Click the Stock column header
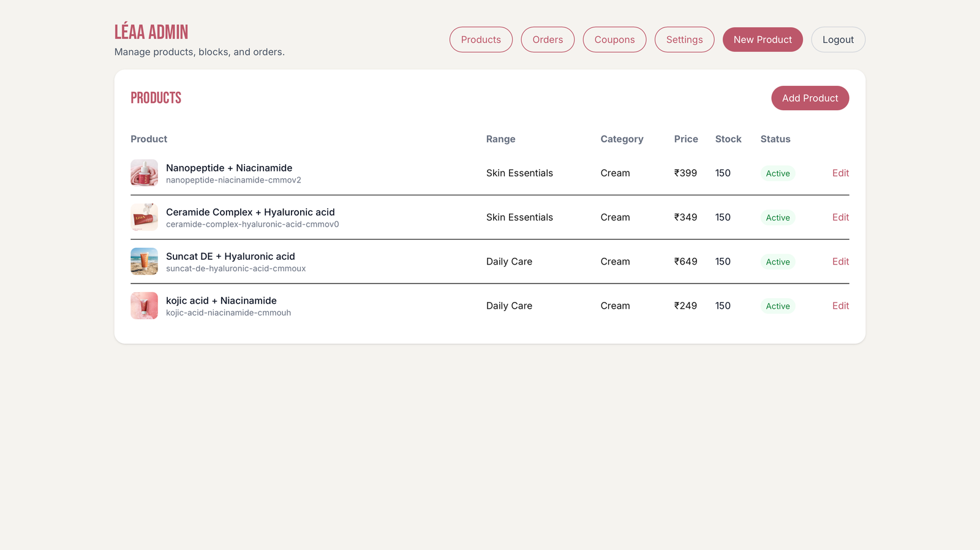This screenshot has width=980, height=550. 728,139
